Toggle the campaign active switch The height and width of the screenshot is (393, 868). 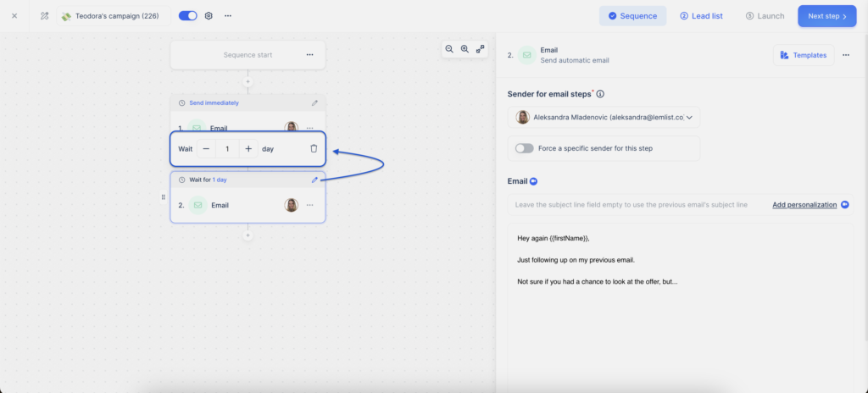pos(188,16)
